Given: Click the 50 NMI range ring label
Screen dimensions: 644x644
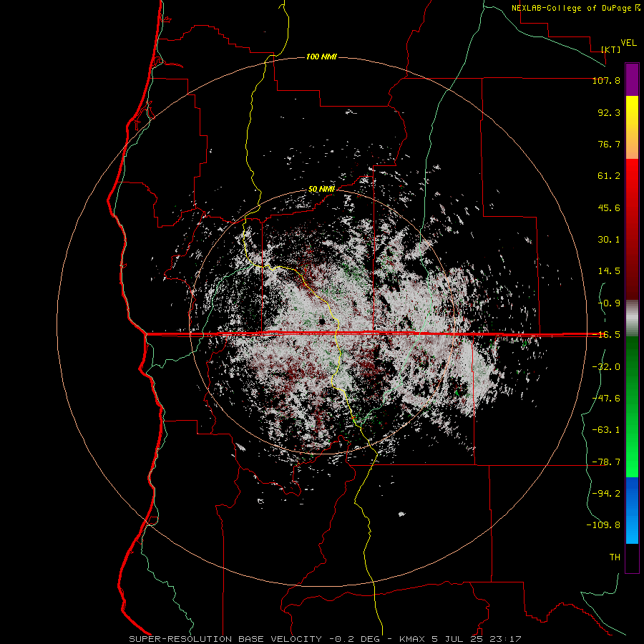Looking at the screenshot, I should point(321,190).
